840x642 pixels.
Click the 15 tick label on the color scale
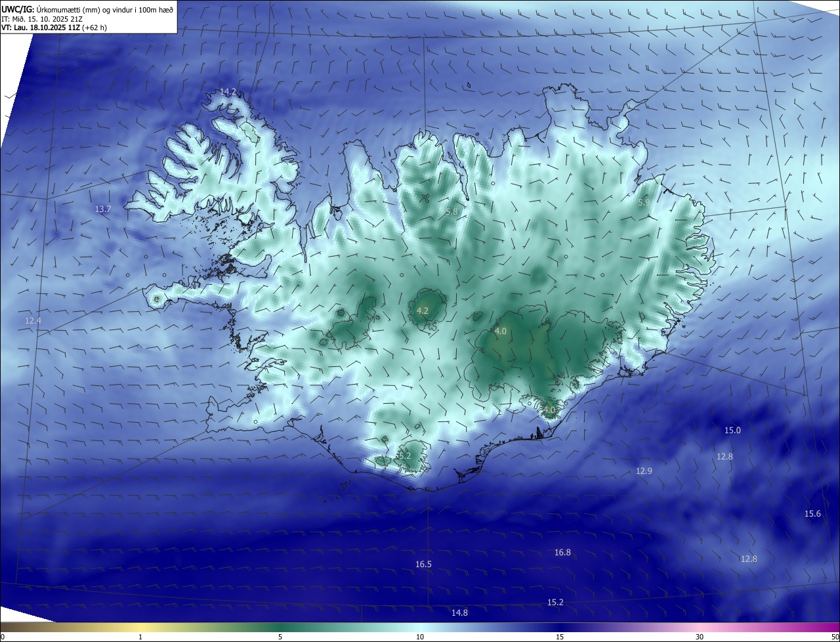[560, 637]
